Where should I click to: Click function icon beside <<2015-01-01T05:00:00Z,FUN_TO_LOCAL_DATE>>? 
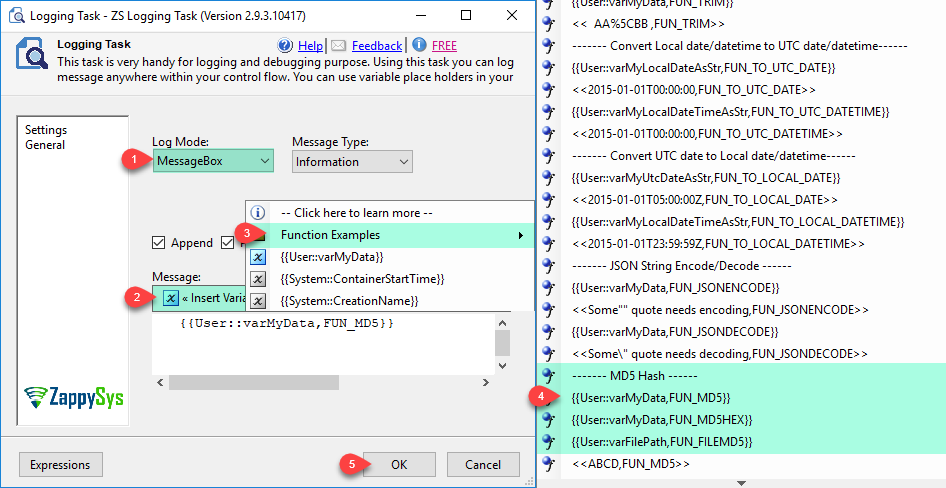coord(548,199)
